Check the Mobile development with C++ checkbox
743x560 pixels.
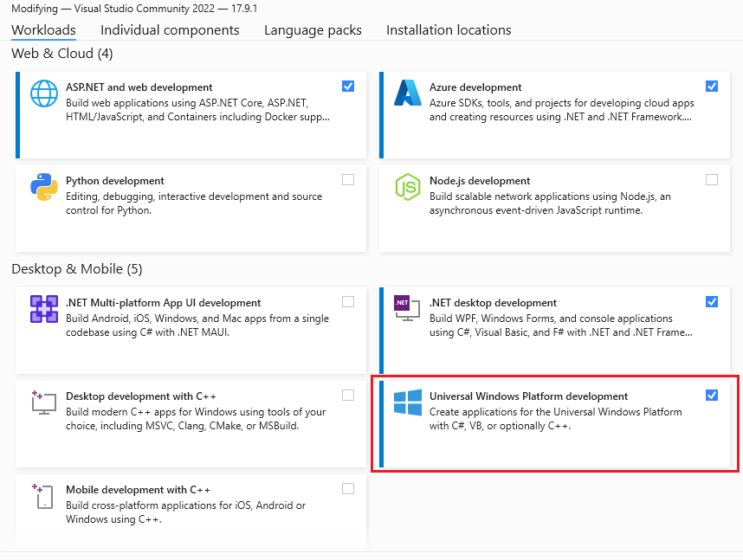click(348, 488)
